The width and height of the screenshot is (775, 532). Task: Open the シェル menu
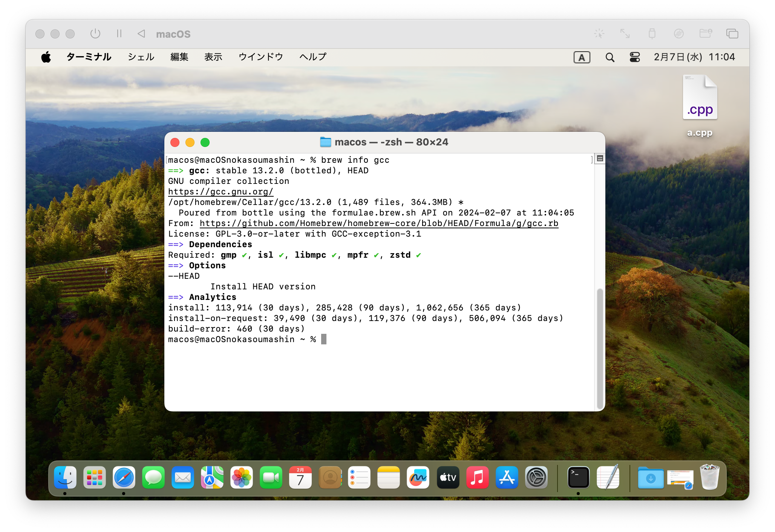tap(141, 57)
